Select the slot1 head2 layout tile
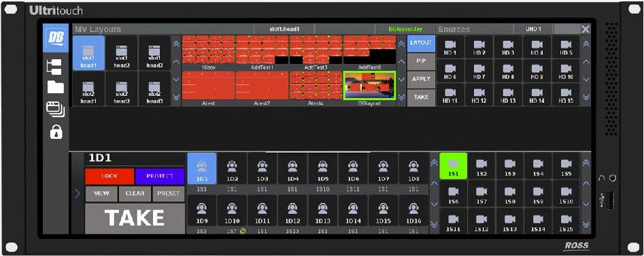The height and width of the screenshot is (256, 644). (121, 53)
